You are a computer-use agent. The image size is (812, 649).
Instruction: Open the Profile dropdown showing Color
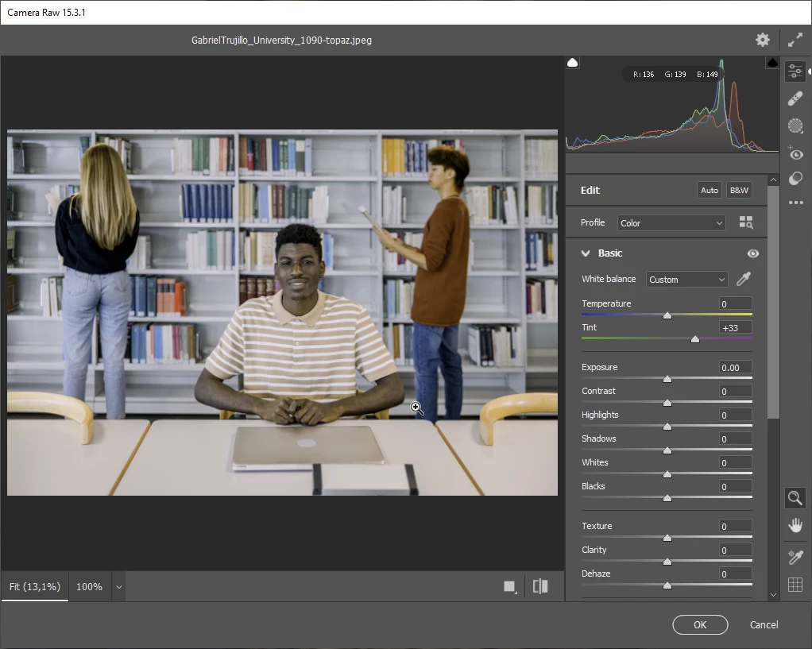coord(671,222)
